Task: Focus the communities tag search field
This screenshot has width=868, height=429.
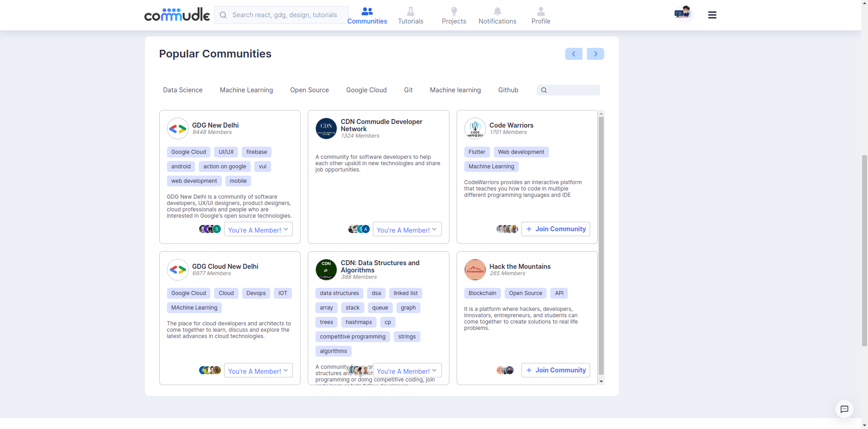Action: pyautogui.click(x=568, y=90)
